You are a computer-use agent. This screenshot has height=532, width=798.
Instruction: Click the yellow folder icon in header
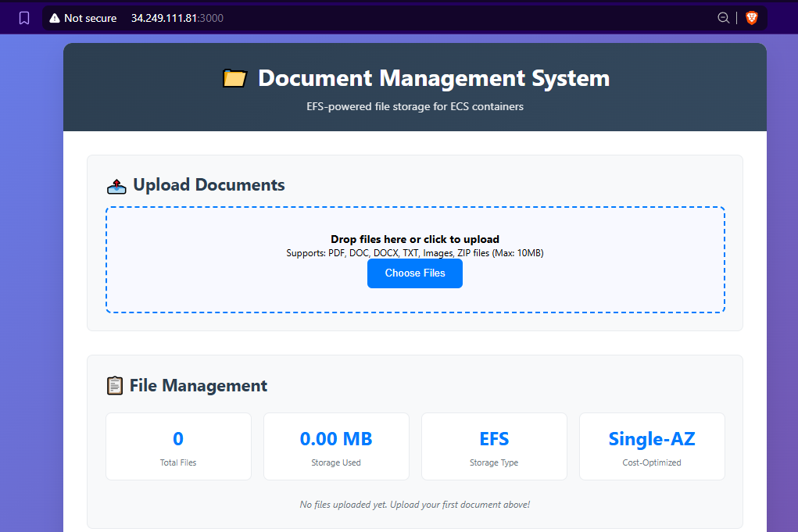pos(234,78)
